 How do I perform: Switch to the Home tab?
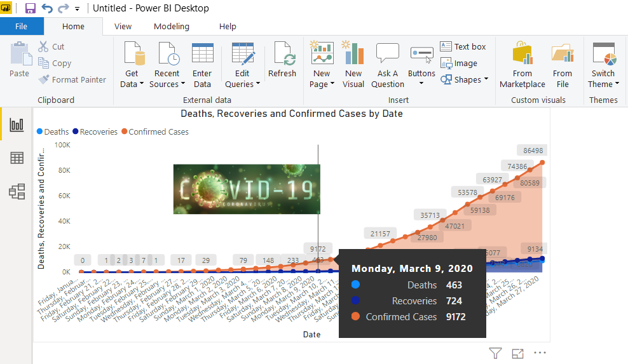(x=73, y=27)
